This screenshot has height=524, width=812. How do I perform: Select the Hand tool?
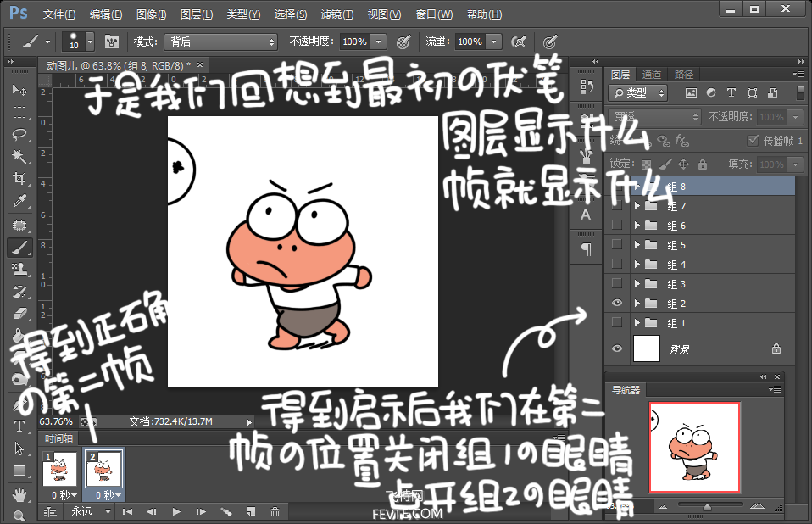(x=19, y=495)
